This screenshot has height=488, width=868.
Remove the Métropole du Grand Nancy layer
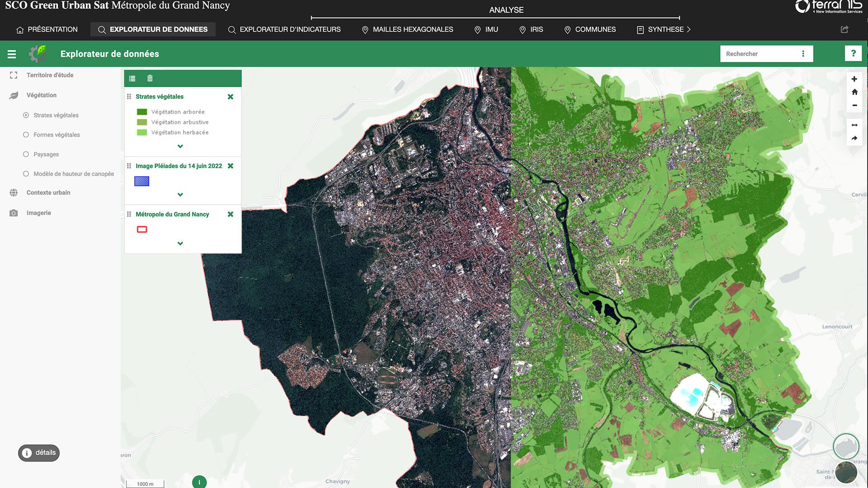point(230,214)
